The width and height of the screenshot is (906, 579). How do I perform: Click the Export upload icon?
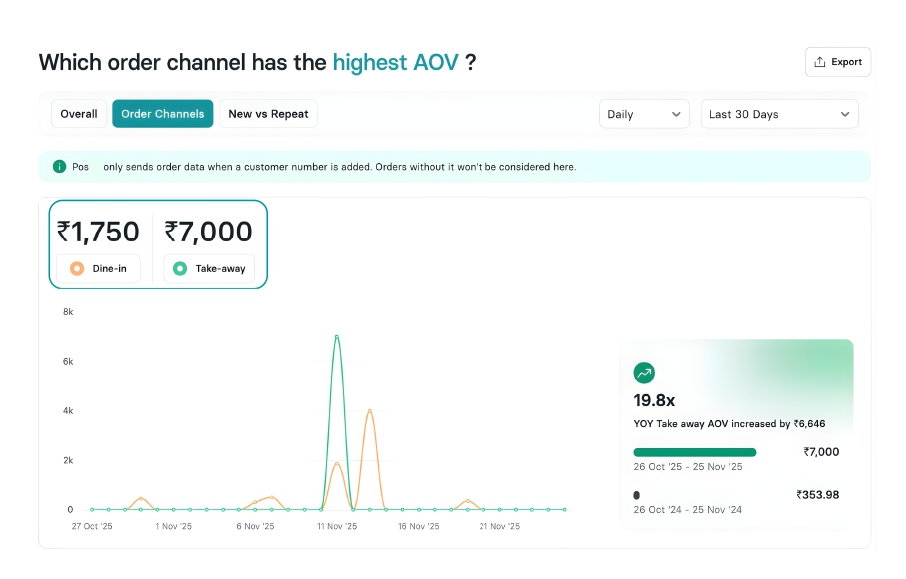(819, 62)
